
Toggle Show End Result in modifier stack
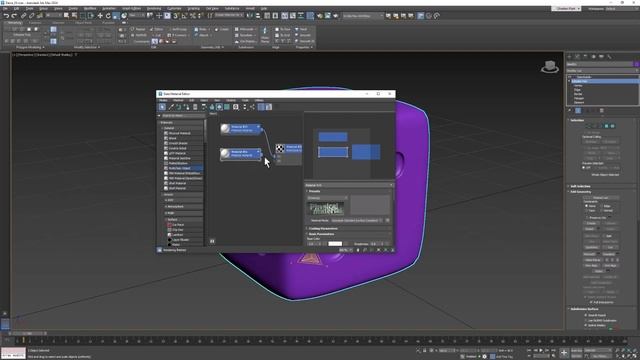click(x=578, y=111)
